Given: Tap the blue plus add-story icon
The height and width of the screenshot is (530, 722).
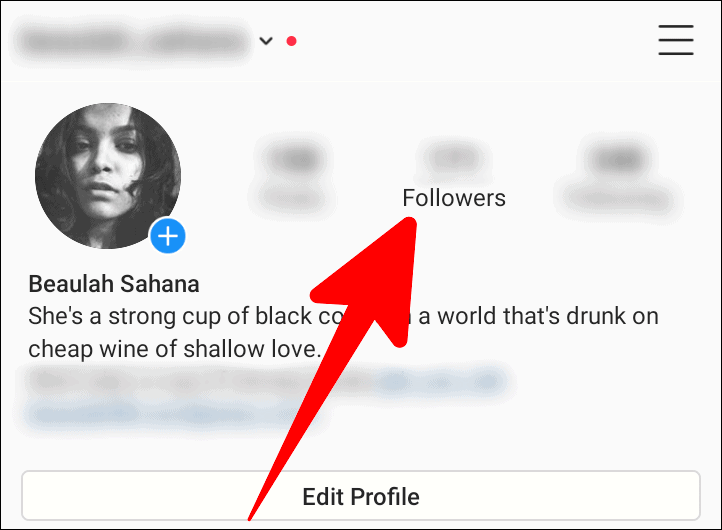Looking at the screenshot, I should 168,236.
